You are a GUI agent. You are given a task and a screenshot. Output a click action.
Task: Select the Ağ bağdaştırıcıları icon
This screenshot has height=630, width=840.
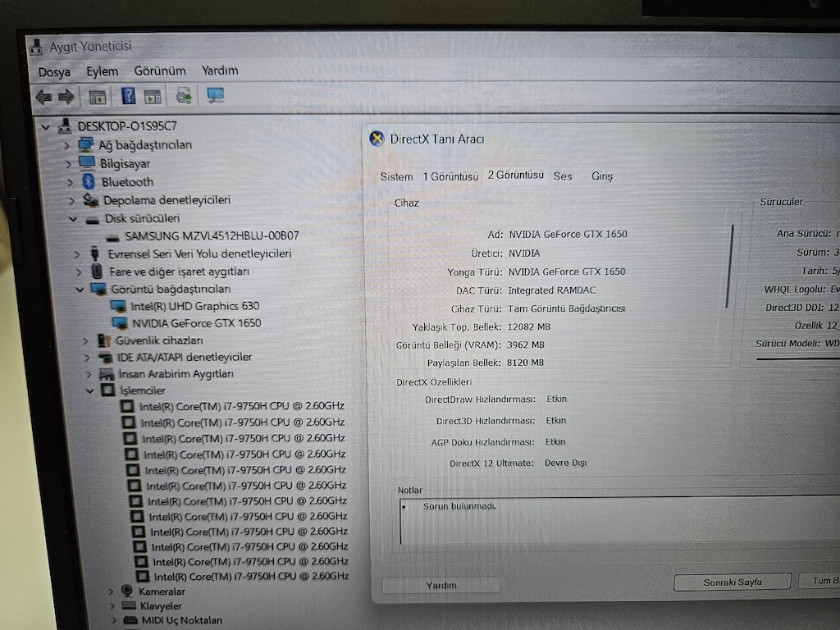(85, 144)
